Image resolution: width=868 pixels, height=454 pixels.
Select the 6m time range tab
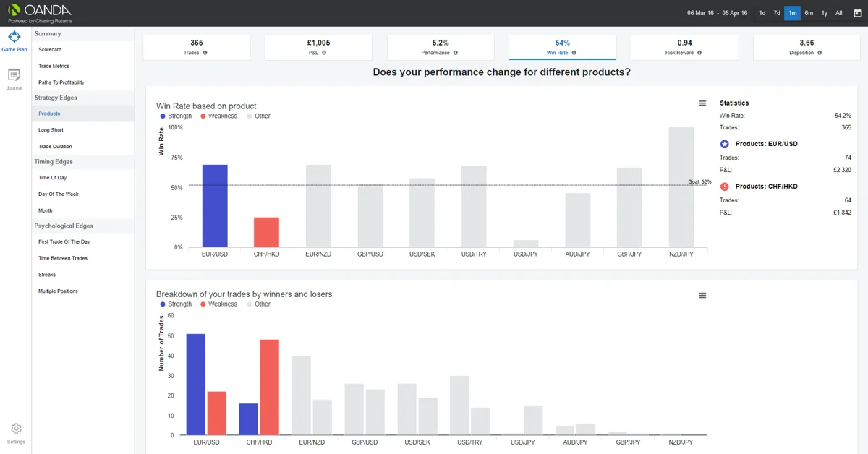(809, 13)
